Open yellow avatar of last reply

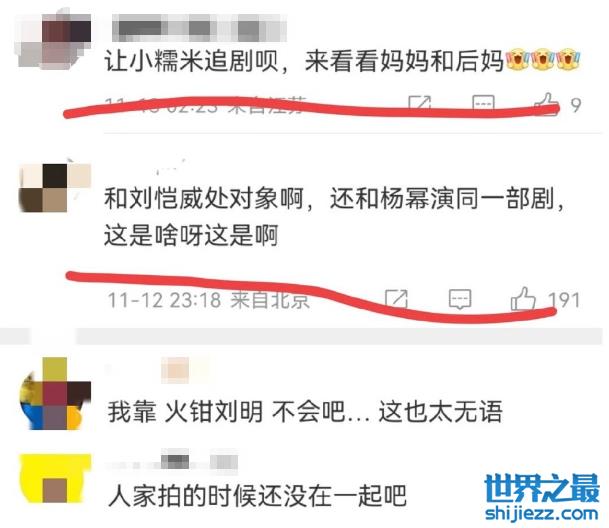[54, 478]
